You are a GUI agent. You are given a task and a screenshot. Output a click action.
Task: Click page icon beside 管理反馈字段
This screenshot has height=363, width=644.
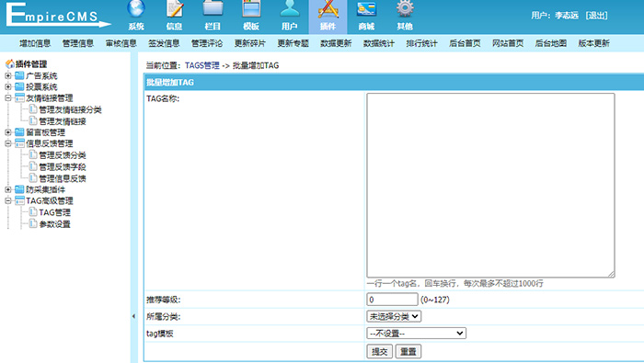(x=33, y=166)
